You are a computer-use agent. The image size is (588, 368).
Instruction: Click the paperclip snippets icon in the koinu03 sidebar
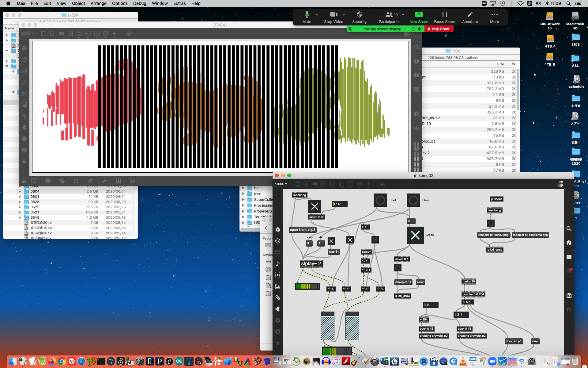click(278, 298)
